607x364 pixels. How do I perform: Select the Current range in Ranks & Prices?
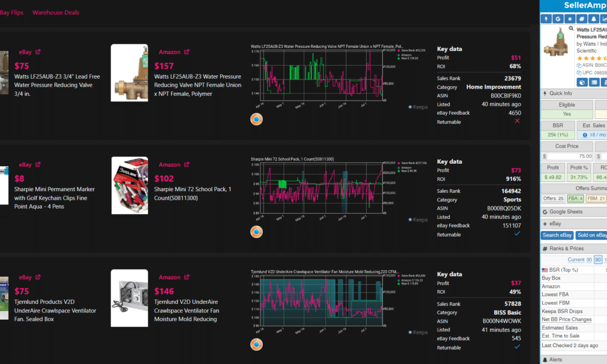(576, 260)
